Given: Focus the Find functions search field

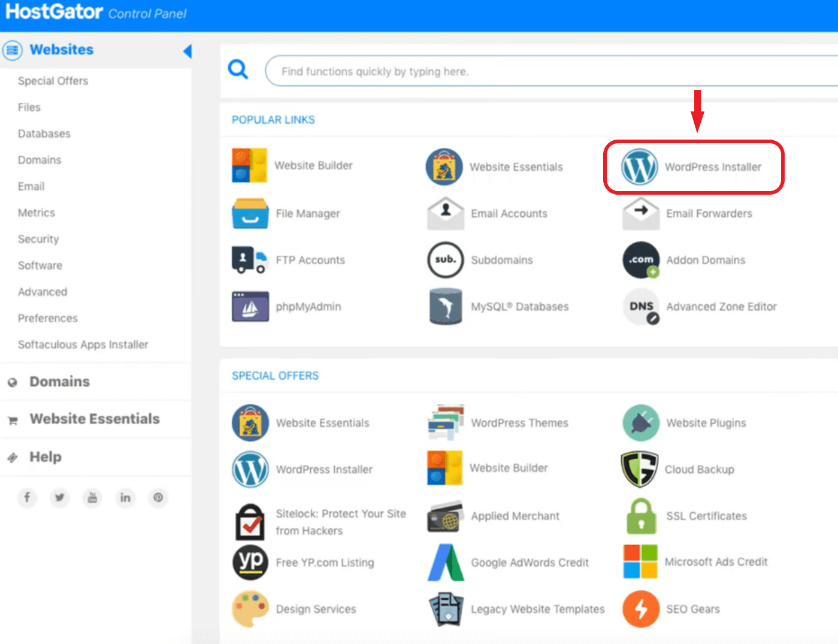Looking at the screenshot, I should 551,71.
